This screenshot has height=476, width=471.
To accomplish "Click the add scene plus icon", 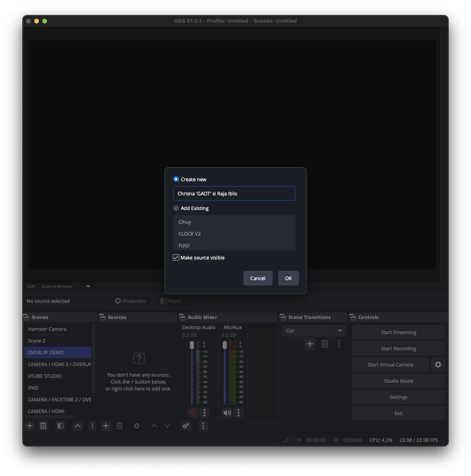I will tap(30, 426).
